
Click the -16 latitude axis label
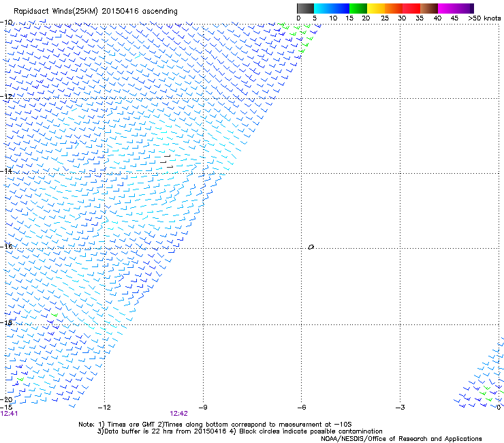coord(6,247)
